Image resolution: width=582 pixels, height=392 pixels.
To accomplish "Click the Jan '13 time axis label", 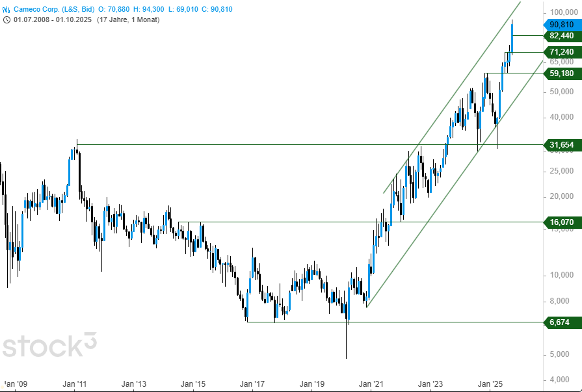I will [134, 384].
